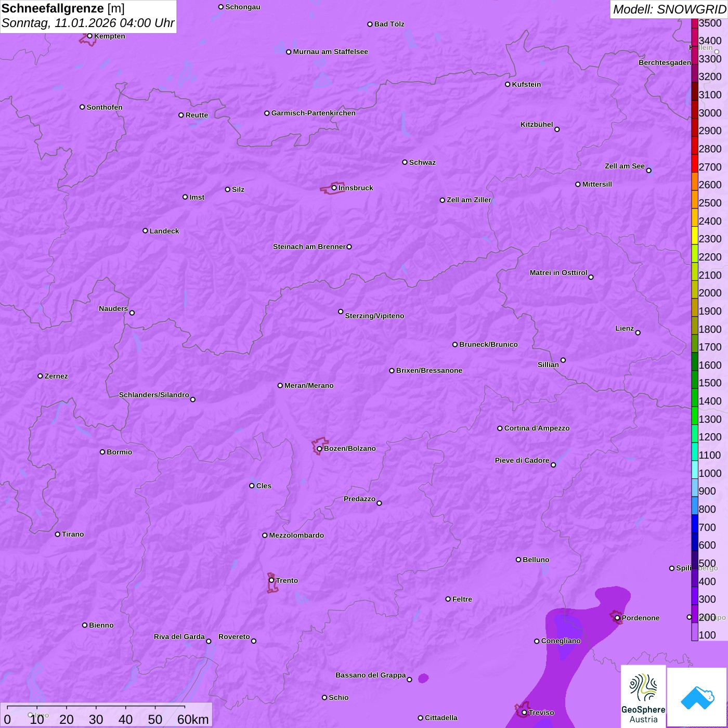Image resolution: width=728 pixels, height=728 pixels.
Task: Click the Feltre location dot
Action: pos(448,599)
